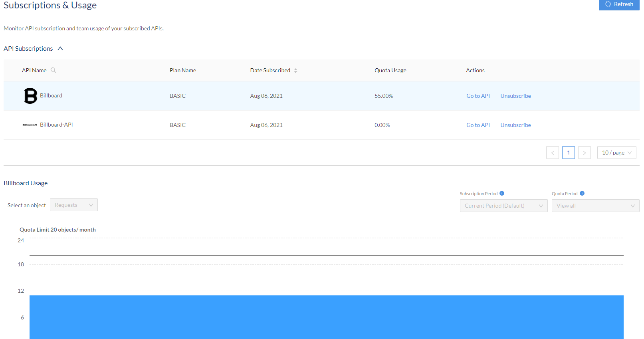Click Aug 06, 2021 in Billboard-API row
The height and width of the screenshot is (339, 644).
[x=266, y=125]
